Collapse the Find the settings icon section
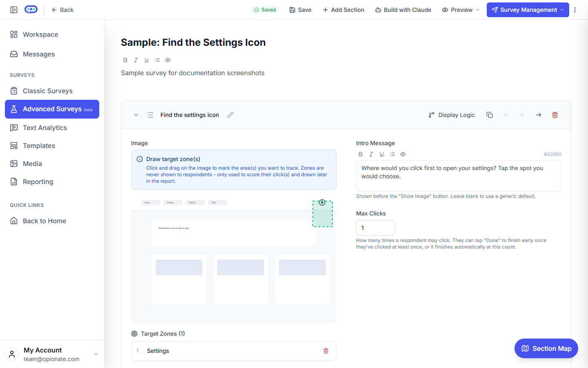 (x=136, y=115)
